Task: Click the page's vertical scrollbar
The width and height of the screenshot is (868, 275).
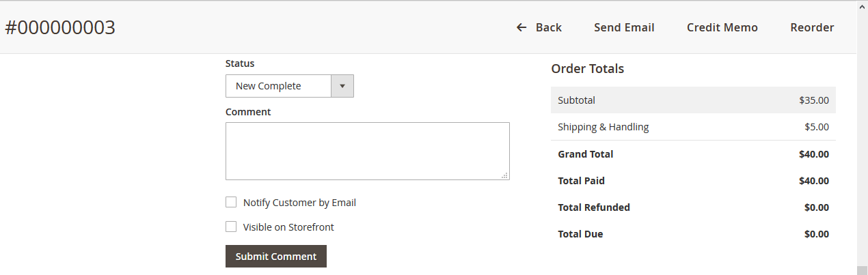Action: [862, 136]
